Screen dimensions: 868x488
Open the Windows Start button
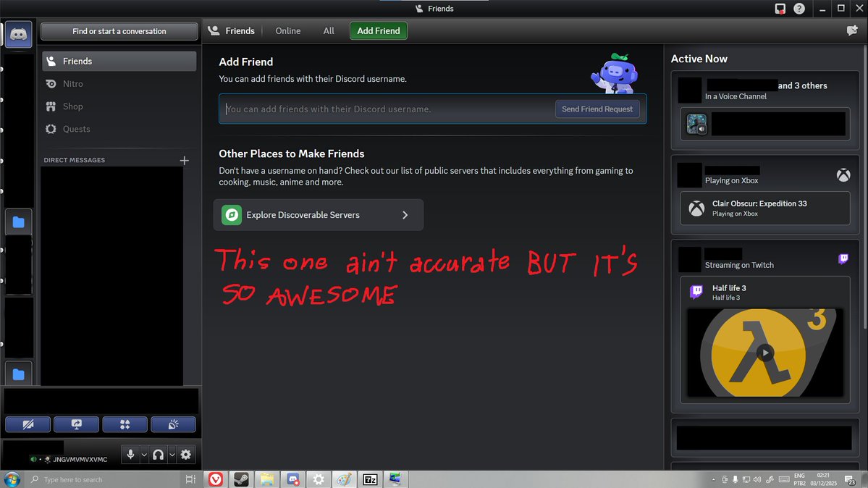[x=12, y=479]
